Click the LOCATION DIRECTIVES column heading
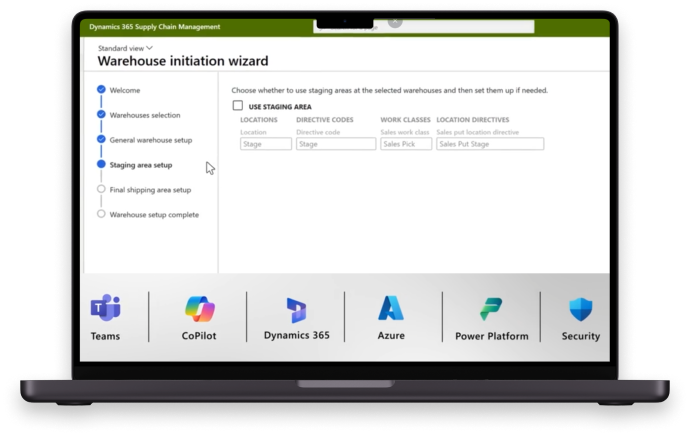This screenshot has width=690, height=436. point(473,120)
